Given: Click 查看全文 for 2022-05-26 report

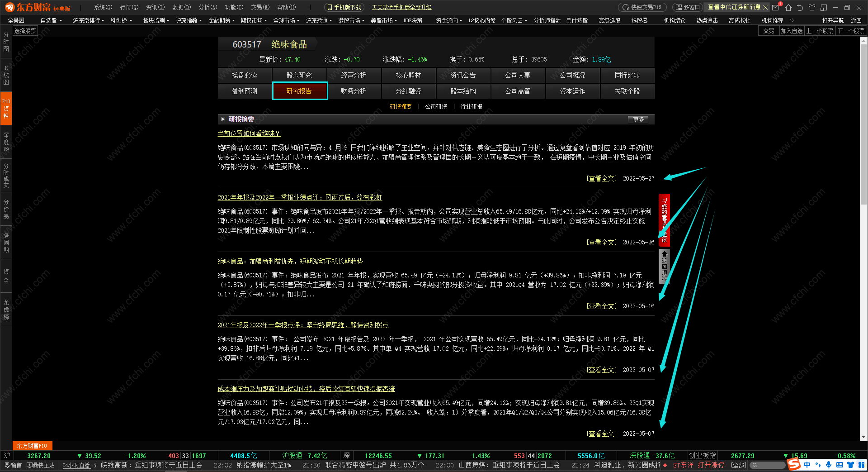Looking at the screenshot, I should 602,242.
